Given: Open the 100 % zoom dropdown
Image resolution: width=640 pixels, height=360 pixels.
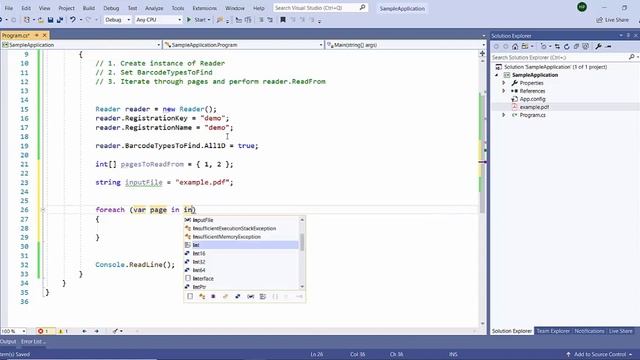Looking at the screenshot, I should (x=24, y=331).
